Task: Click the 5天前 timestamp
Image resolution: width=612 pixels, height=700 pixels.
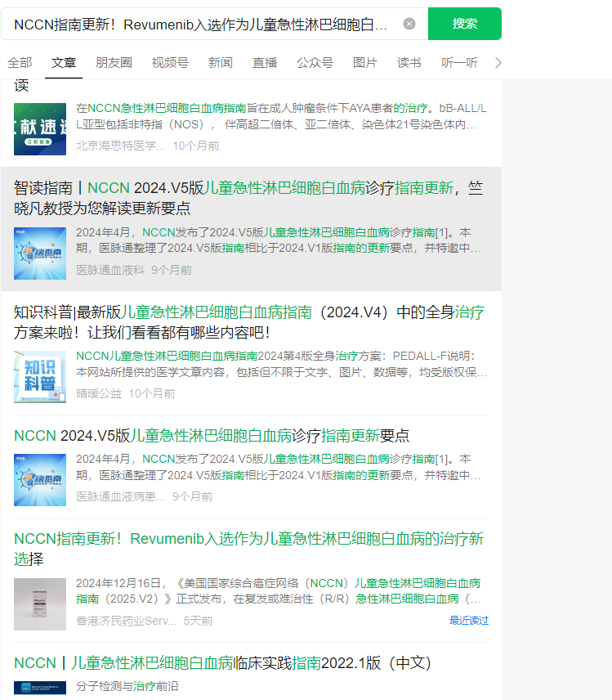Action: 198,621
